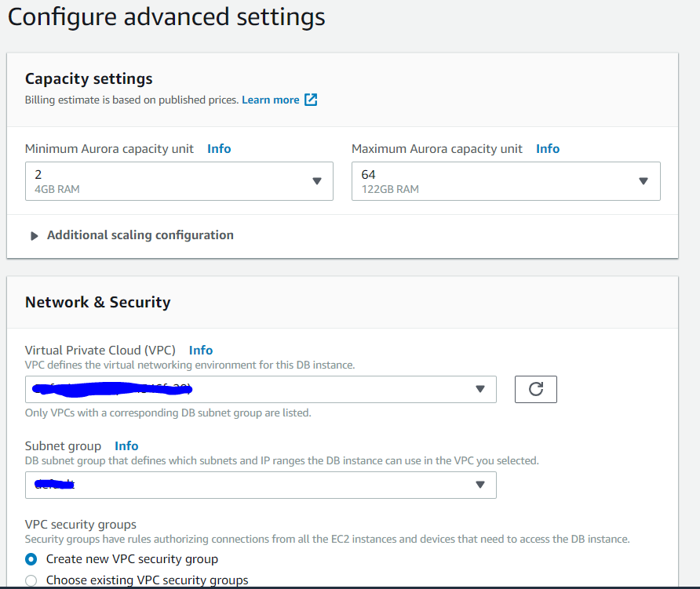Open Info for Minimum Aurora capacity unit
Image resolution: width=700 pixels, height=589 pixels.
218,148
